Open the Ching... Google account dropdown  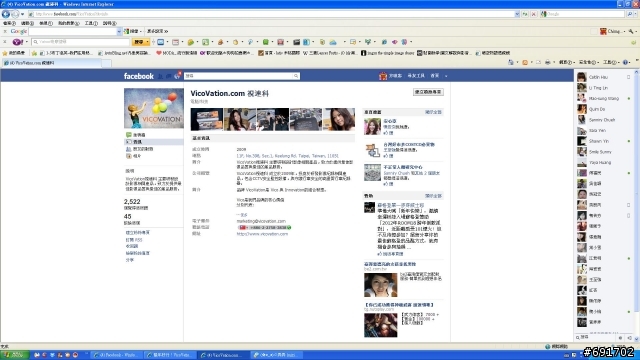613,31
